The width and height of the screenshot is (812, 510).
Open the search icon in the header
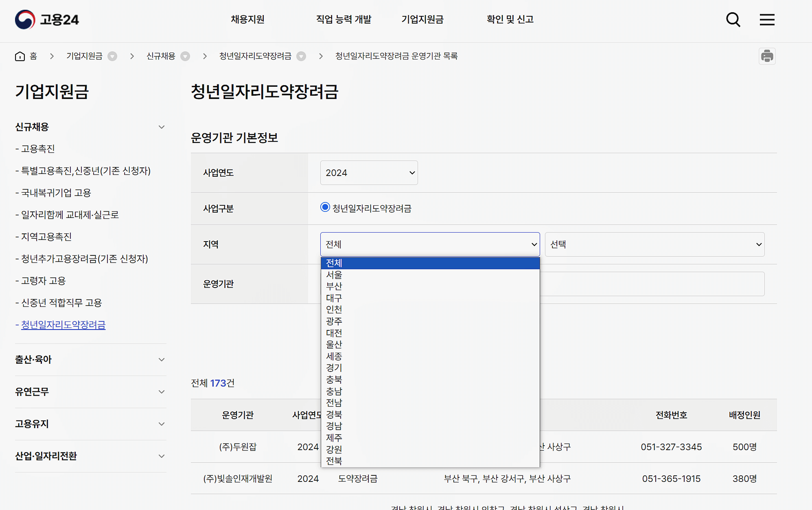pos(733,19)
